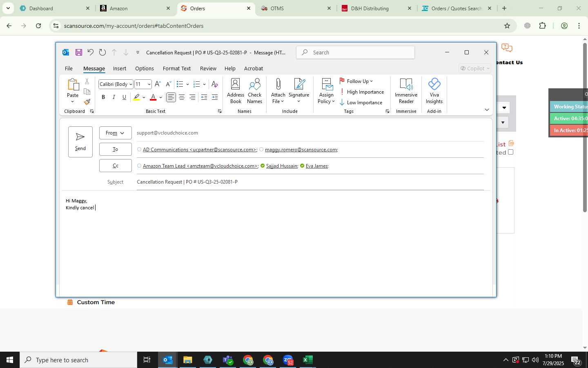
Task: Redo with the circular arrow icon
Action: 102,52
